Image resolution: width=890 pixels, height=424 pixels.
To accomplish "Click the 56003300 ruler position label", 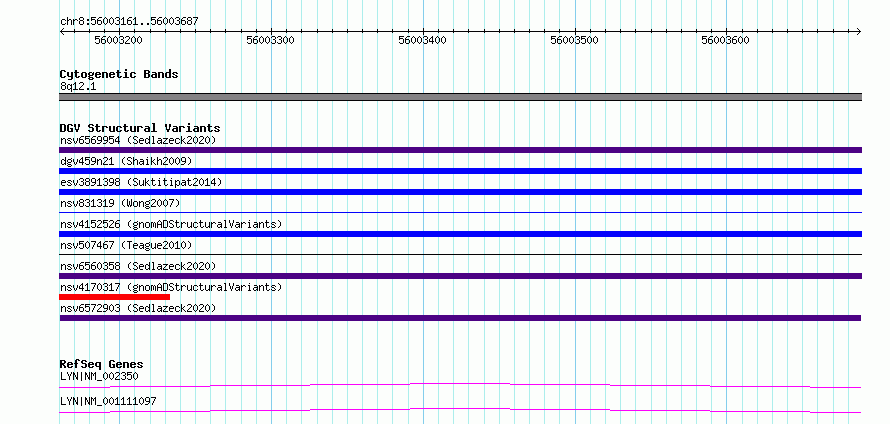I will 271,40.
